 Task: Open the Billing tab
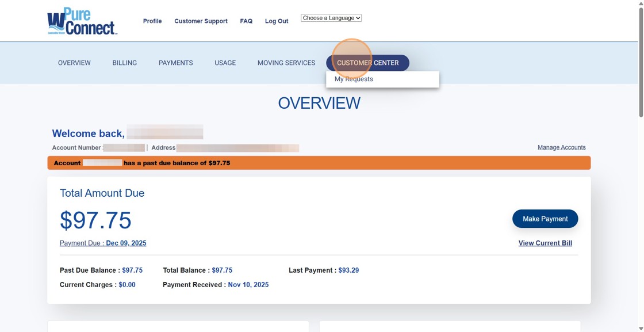[125, 63]
